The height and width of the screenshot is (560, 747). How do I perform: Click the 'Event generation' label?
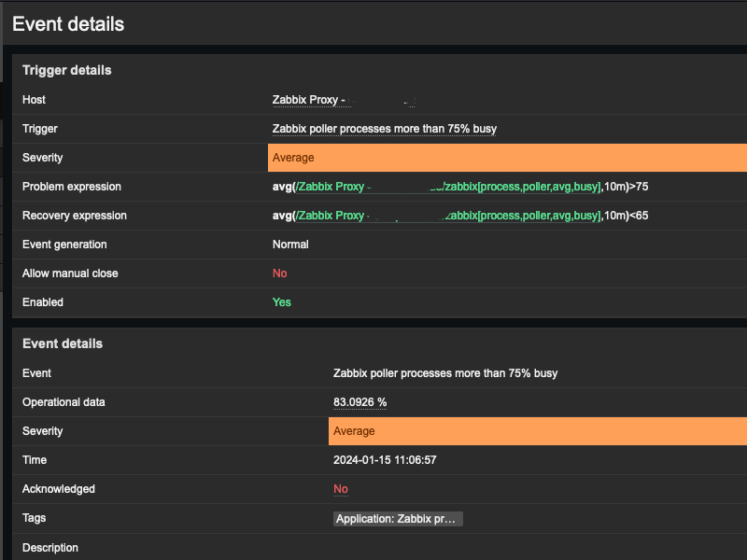(x=64, y=245)
